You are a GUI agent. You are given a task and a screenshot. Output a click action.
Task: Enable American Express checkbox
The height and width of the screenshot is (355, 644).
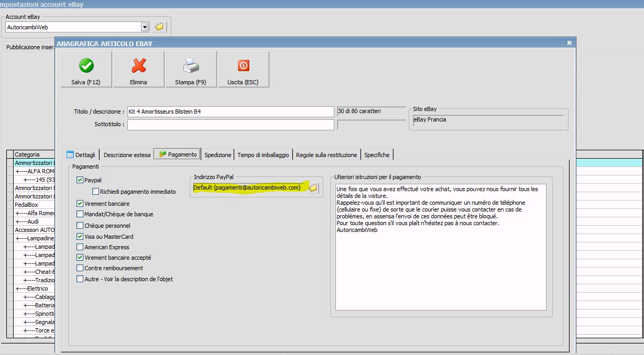point(80,247)
